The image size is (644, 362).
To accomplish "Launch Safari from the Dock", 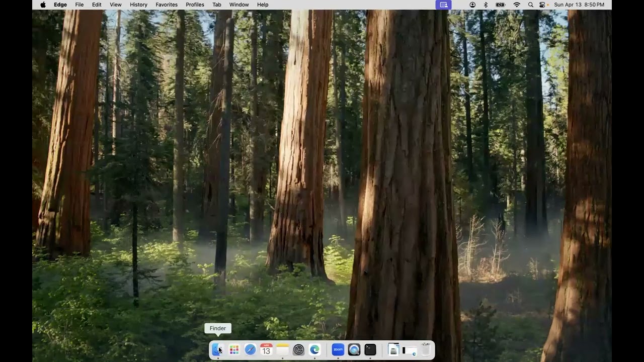I will pyautogui.click(x=250, y=349).
